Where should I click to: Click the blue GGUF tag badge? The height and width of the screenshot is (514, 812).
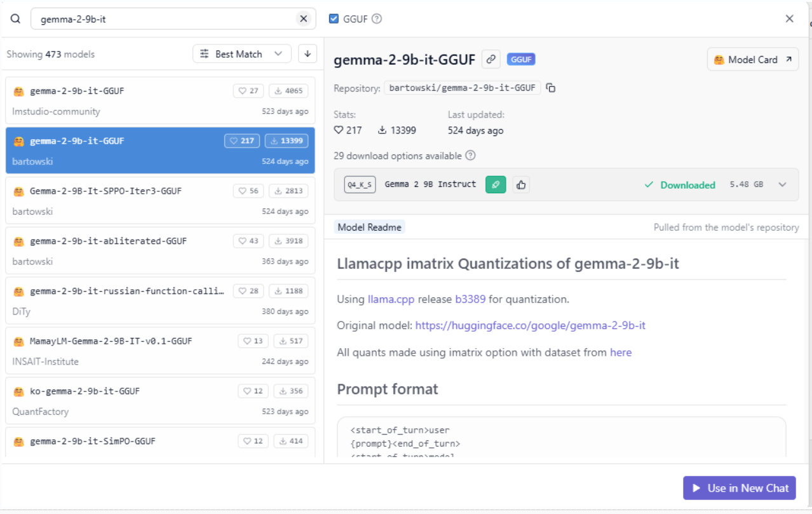tap(521, 59)
